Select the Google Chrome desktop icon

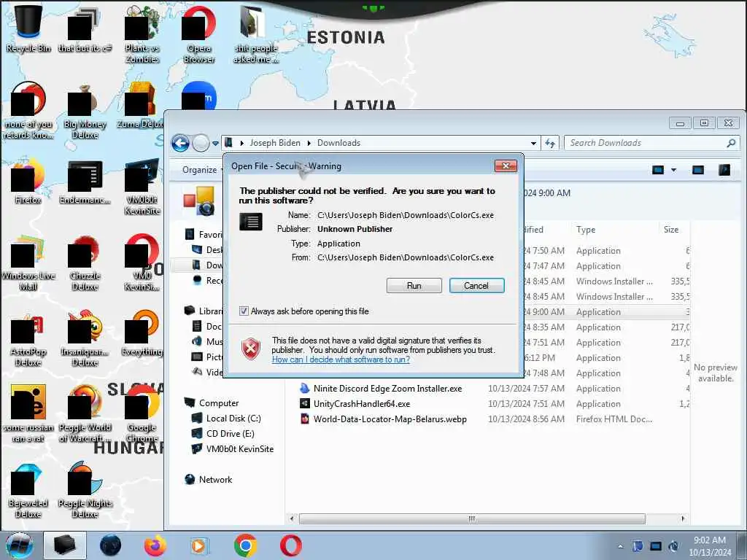(x=142, y=413)
